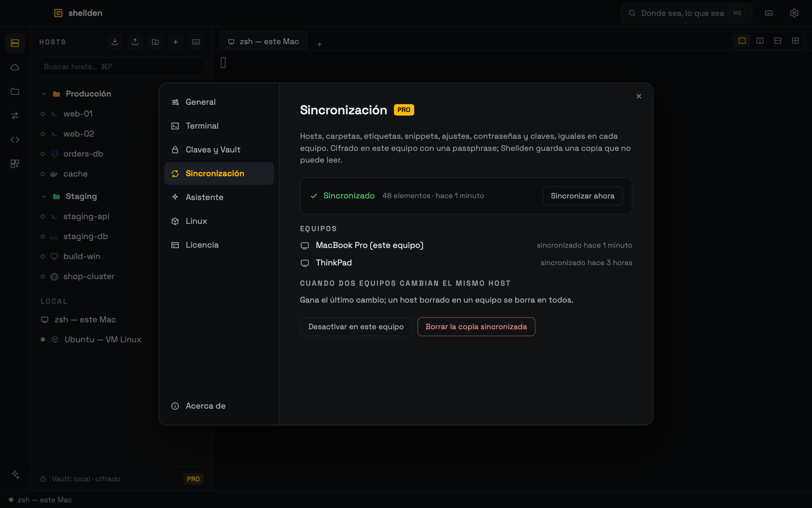Close the settings dialog

click(638, 97)
